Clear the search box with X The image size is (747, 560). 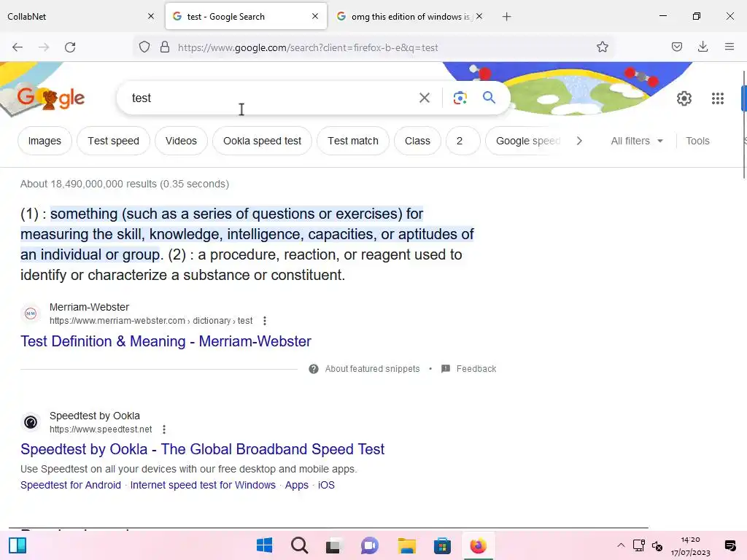[425, 98]
